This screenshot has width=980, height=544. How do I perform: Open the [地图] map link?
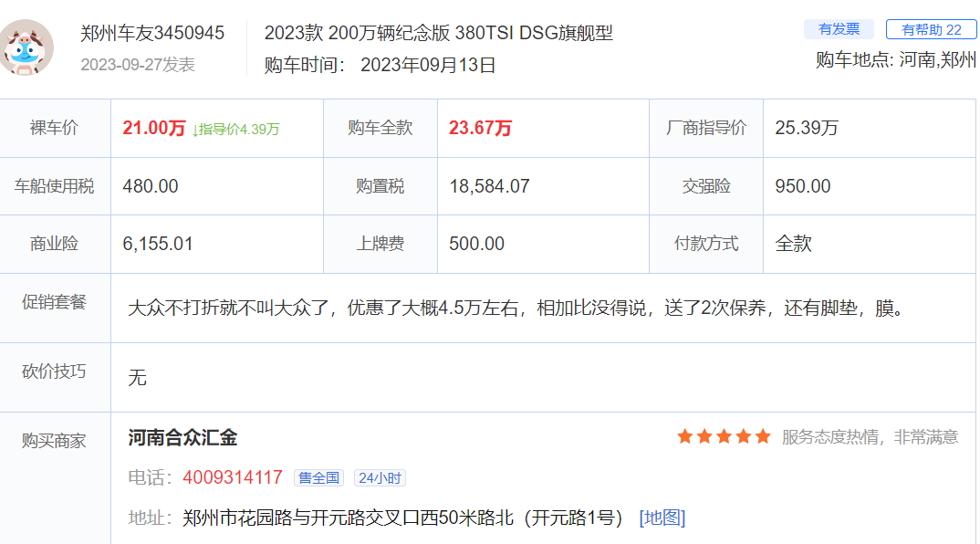pos(662,518)
